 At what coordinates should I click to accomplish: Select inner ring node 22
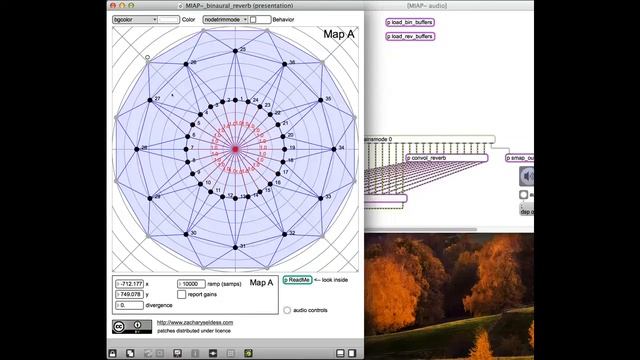click(270, 114)
